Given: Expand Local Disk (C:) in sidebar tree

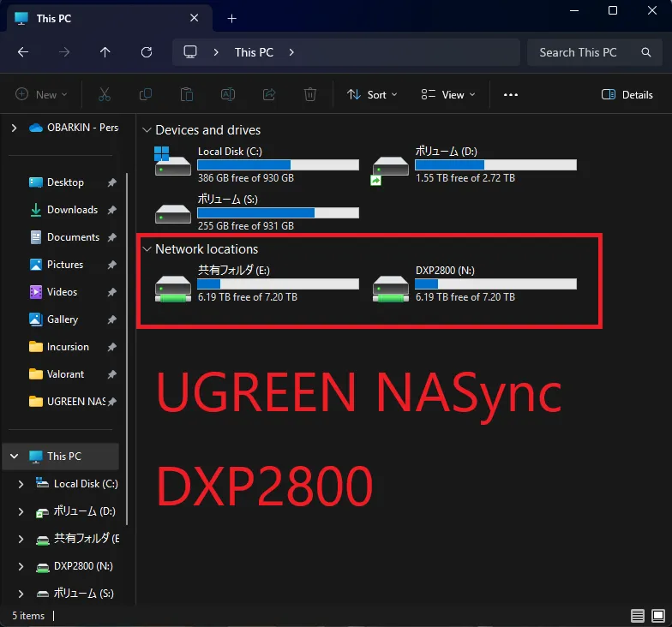Looking at the screenshot, I should click(21, 484).
